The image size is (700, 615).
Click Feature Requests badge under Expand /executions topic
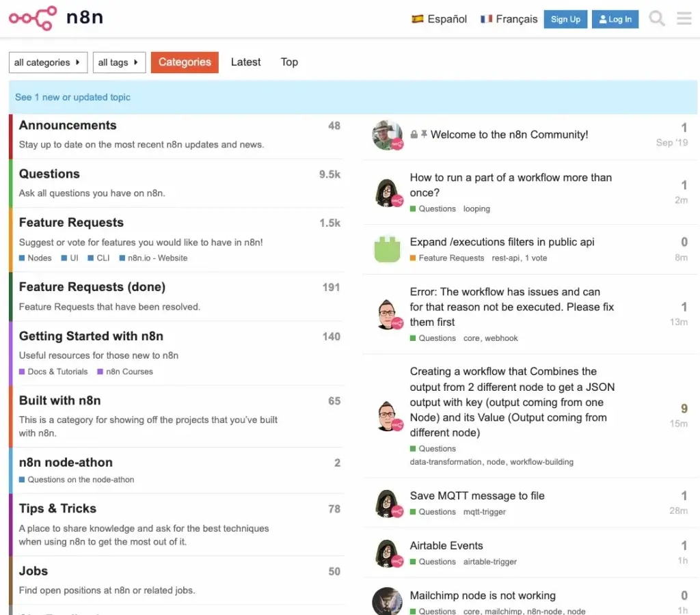pos(447,258)
